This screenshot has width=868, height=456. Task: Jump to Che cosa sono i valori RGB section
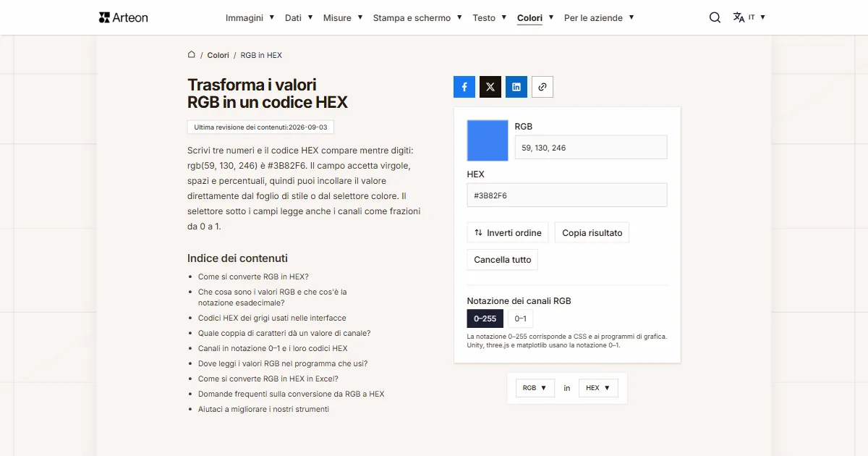(x=273, y=297)
